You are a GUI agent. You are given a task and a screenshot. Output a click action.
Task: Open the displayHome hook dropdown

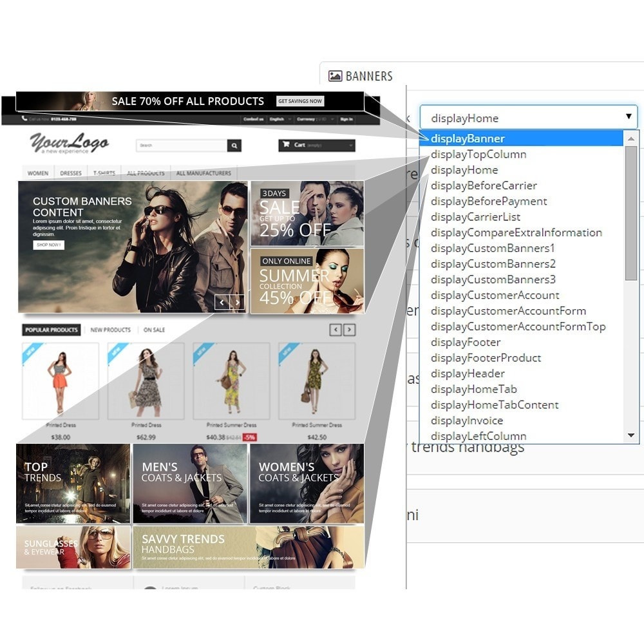point(528,118)
